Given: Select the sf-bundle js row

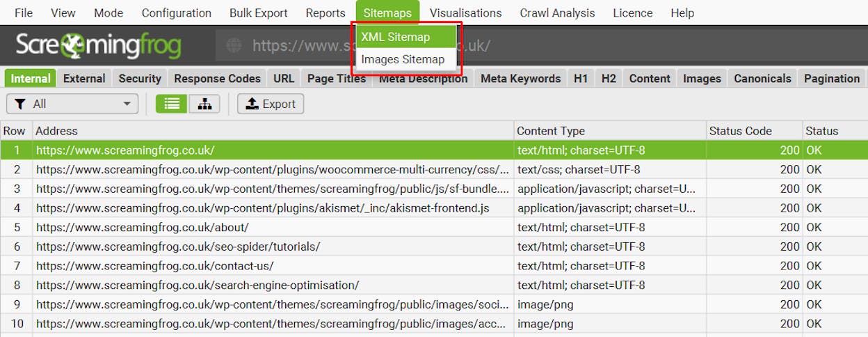Looking at the screenshot, I should point(434,189).
